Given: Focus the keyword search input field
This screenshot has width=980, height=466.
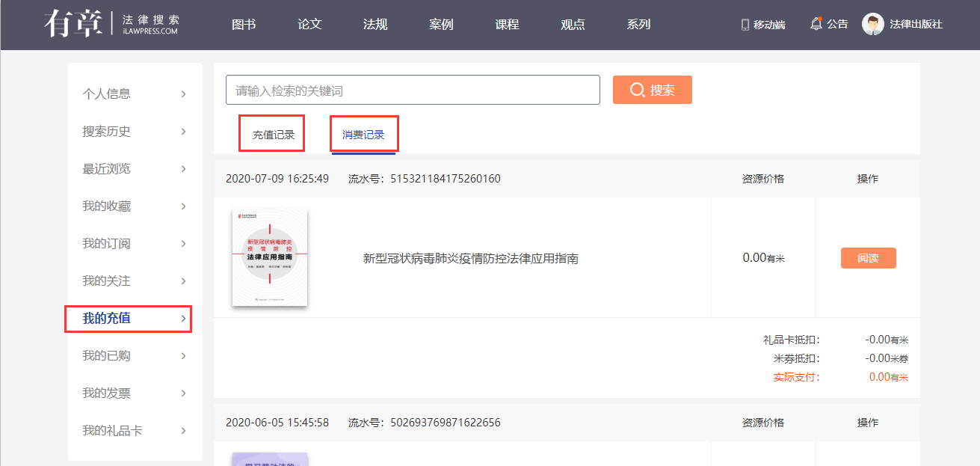Looking at the screenshot, I should tap(413, 90).
